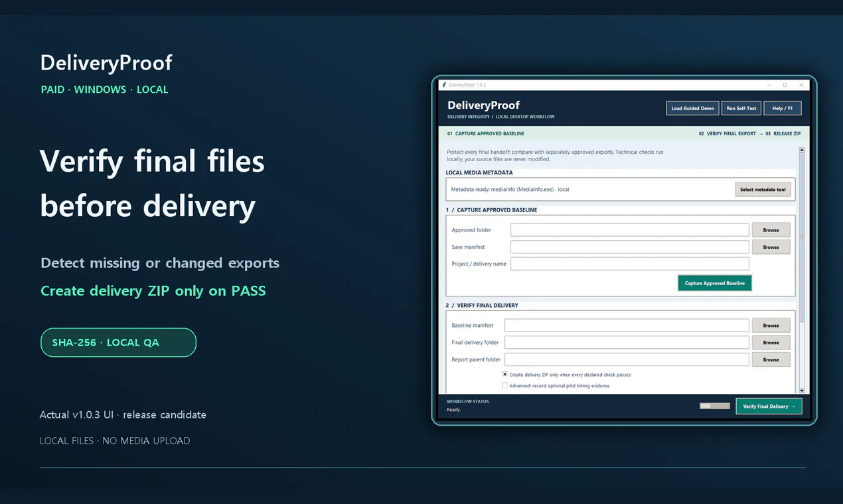Click the scrollbar up arrow in the form

(x=801, y=150)
